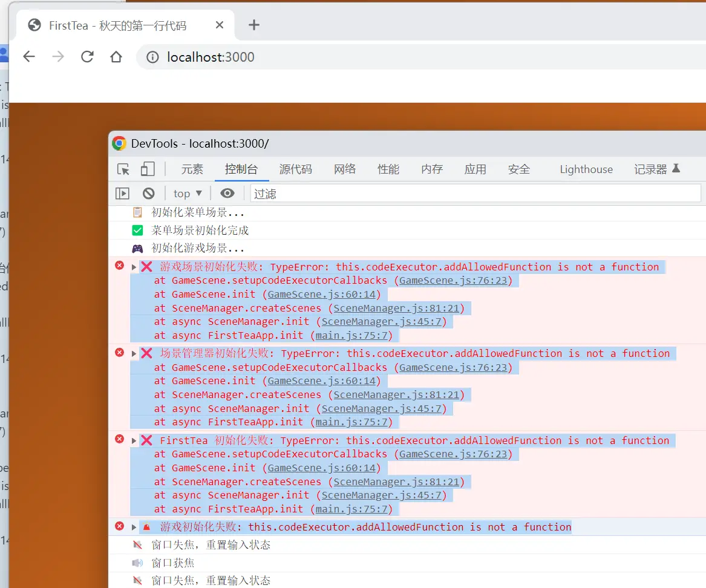Open the top JavaScript context dropdown
The height and width of the screenshot is (588, 706).
(188, 194)
